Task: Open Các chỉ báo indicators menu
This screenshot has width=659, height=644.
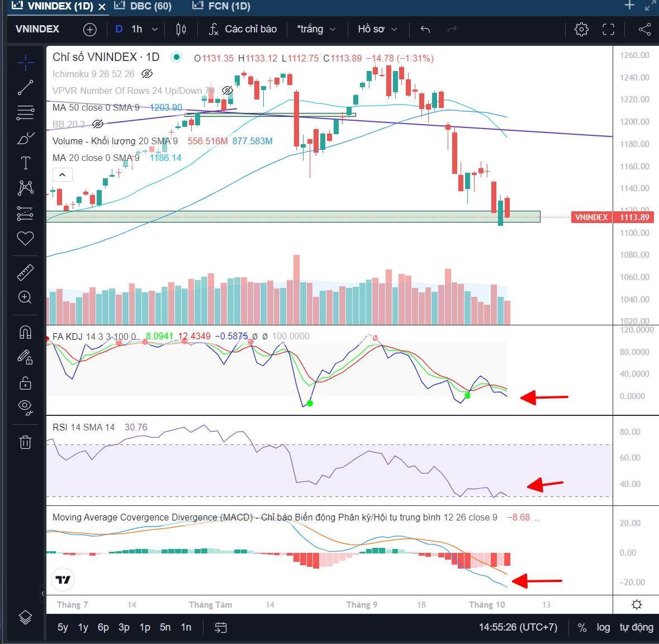Action: [243, 30]
